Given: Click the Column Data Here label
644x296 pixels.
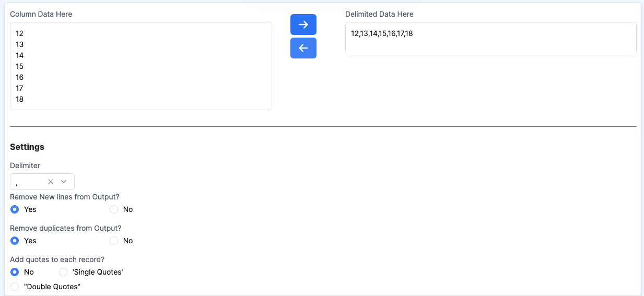Looking at the screenshot, I should tap(41, 14).
